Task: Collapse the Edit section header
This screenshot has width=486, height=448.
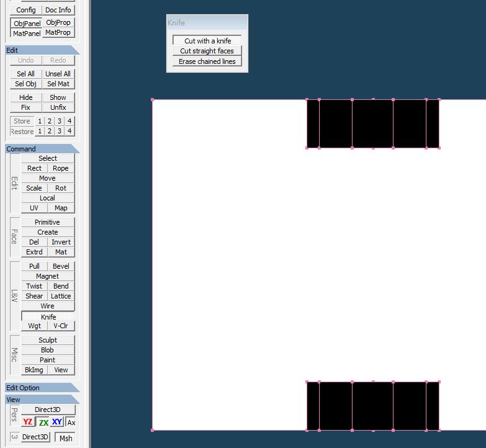Action: (x=41, y=50)
